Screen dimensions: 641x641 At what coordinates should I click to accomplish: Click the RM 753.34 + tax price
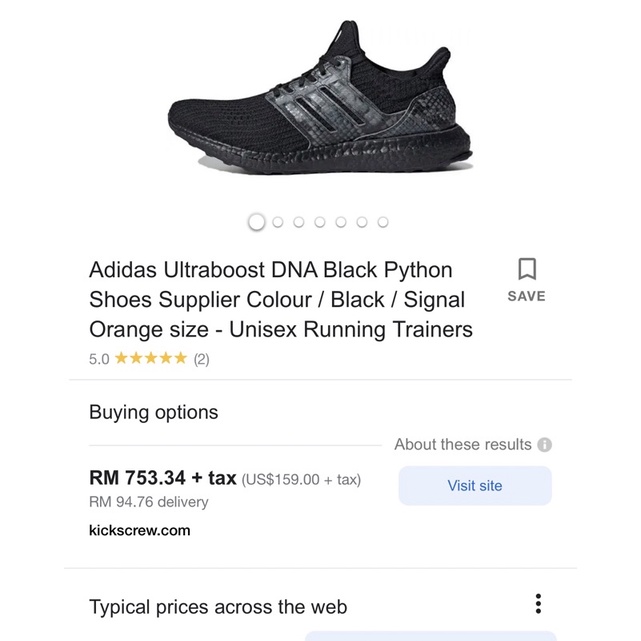pyautogui.click(x=163, y=477)
